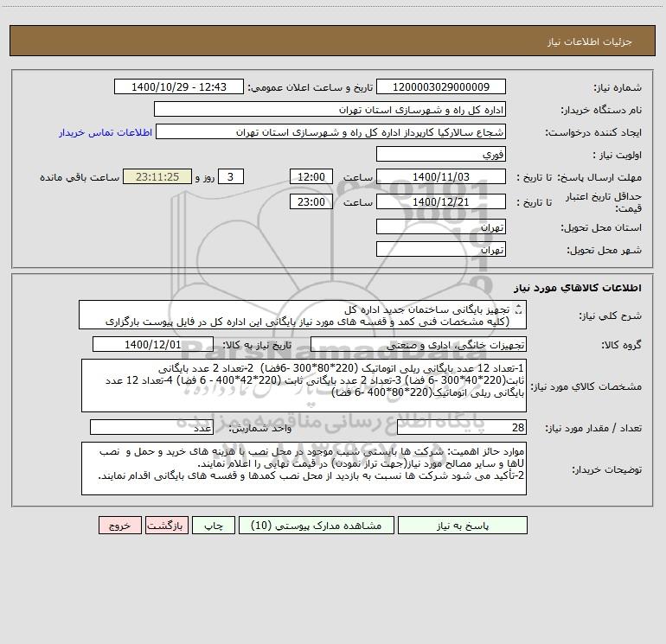Image resolution: width=666 pixels, height=644 pixels.
Task: Click the توضیحات خریدار label
Action: [x=607, y=469]
